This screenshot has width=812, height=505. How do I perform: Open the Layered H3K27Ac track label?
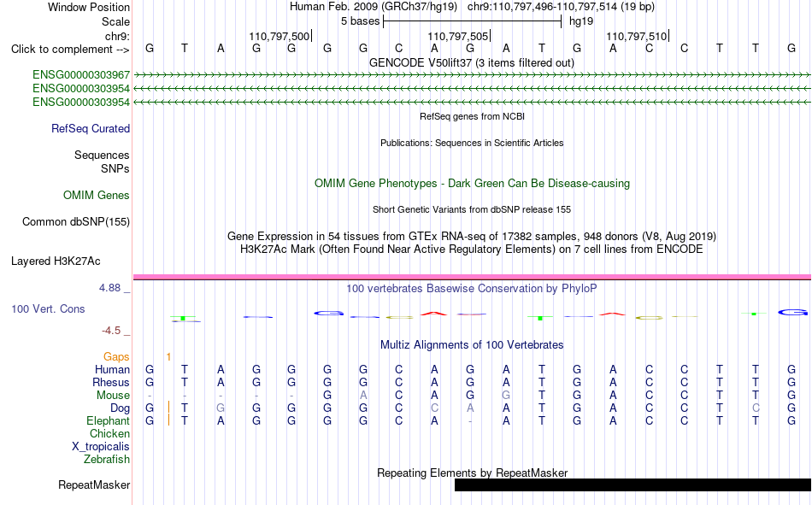pyautogui.click(x=56, y=261)
